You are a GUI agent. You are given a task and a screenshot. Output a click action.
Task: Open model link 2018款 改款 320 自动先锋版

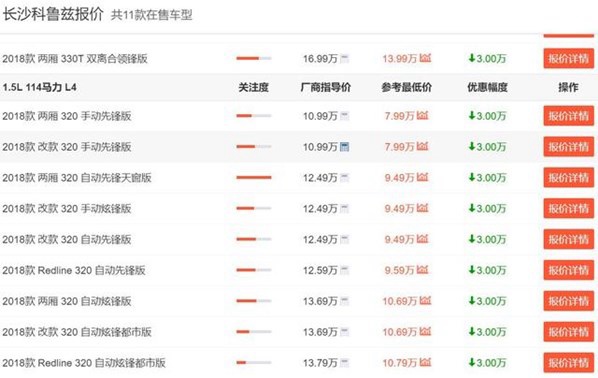[67, 240]
